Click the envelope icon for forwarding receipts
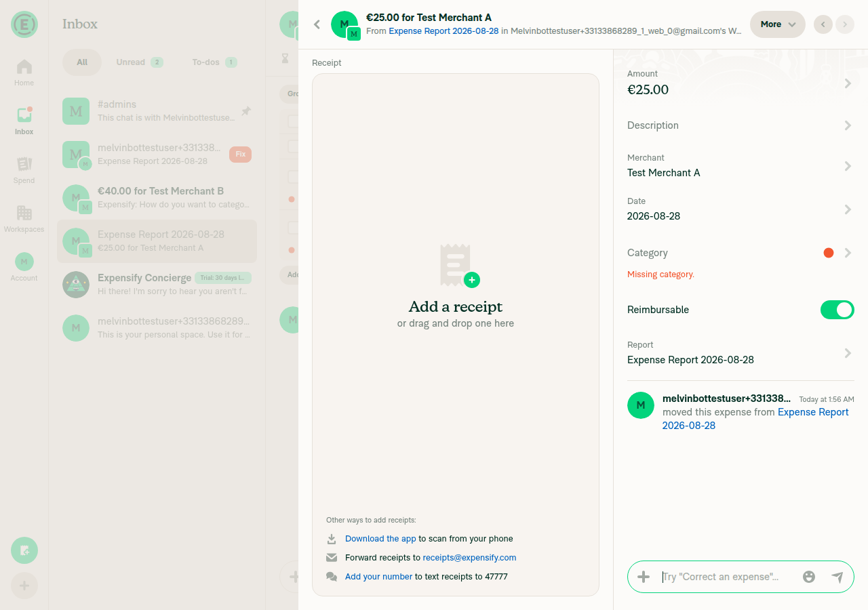The height and width of the screenshot is (610, 868). pyautogui.click(x=332, y=558)
